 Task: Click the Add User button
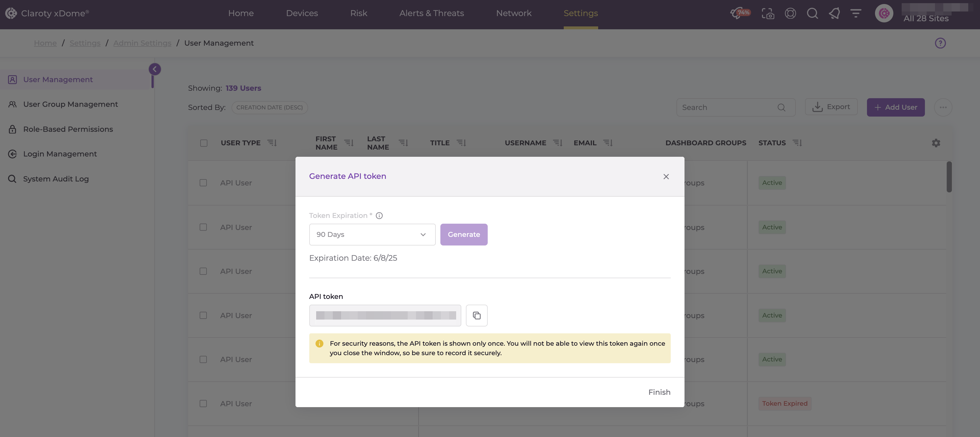(x=896, y=107)
